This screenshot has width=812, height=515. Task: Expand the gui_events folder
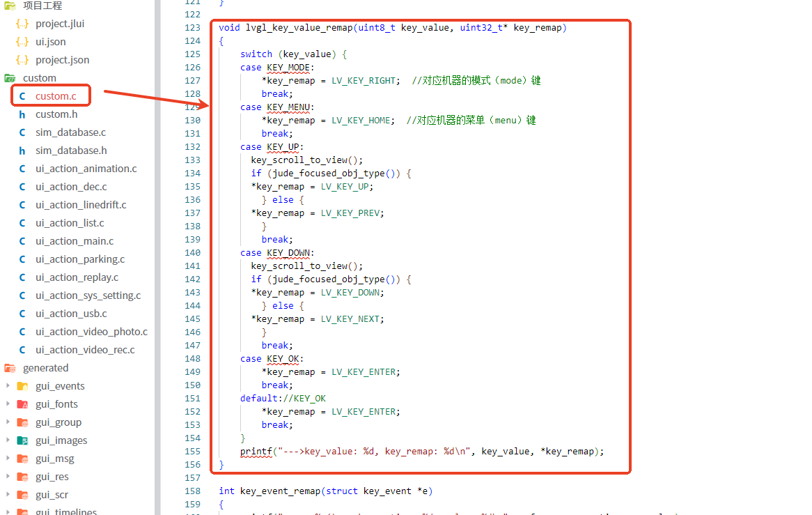(8, 385)
